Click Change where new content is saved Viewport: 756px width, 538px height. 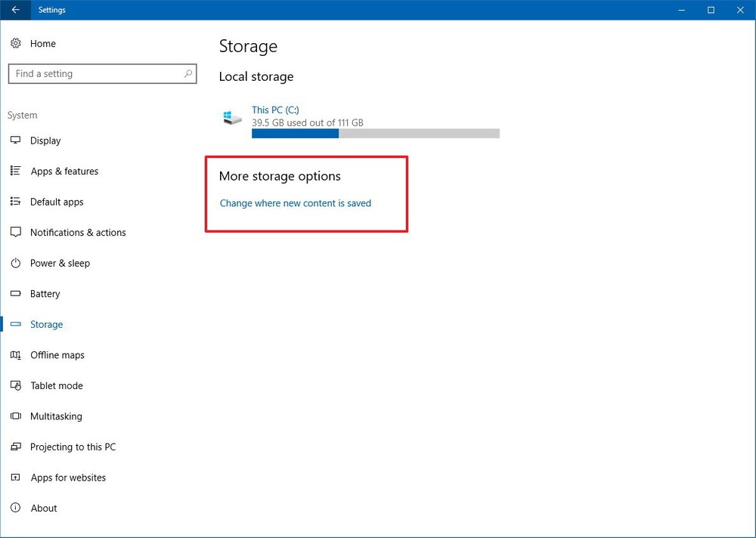[x=296, y=203]
